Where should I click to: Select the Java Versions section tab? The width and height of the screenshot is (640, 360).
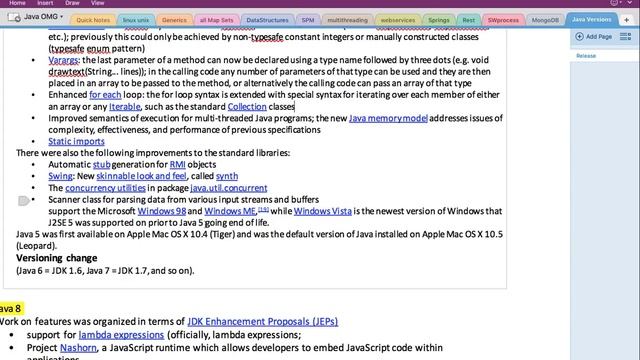tap(591, 19)
